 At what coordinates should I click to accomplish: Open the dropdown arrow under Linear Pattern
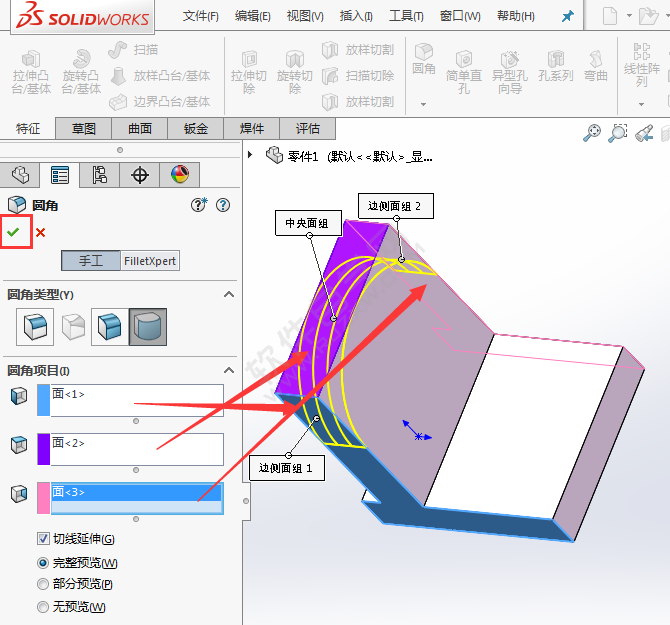[641, 104]
